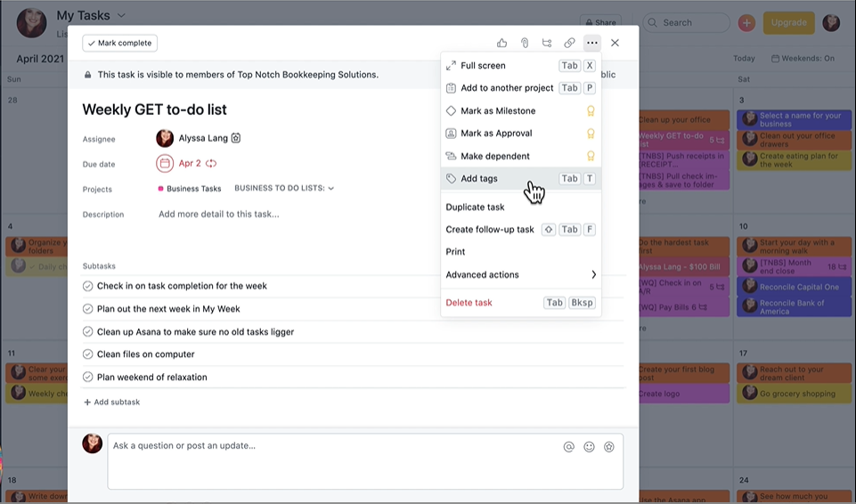The image size is (856, 504).
Task: Click the icon next to Alyssa Lang's name
Action: coord(236,138)
